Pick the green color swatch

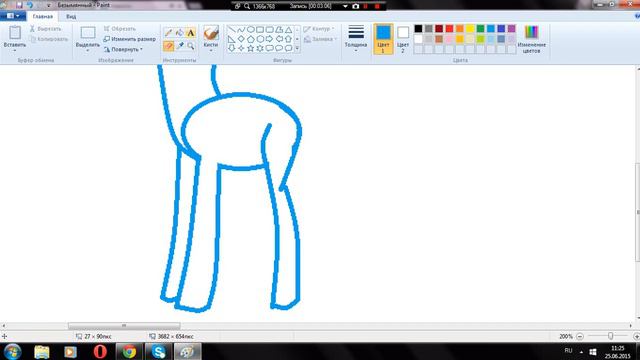480,29
